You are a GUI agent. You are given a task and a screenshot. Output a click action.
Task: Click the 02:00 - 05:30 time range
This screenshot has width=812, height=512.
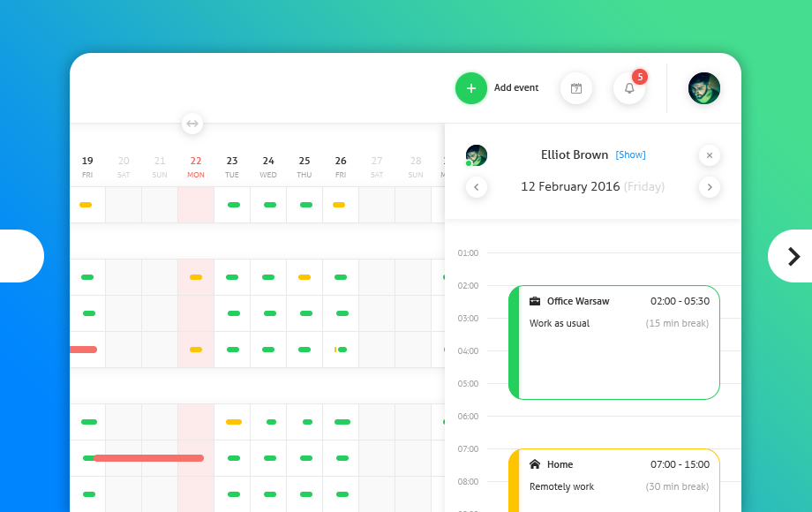point(680,301)
